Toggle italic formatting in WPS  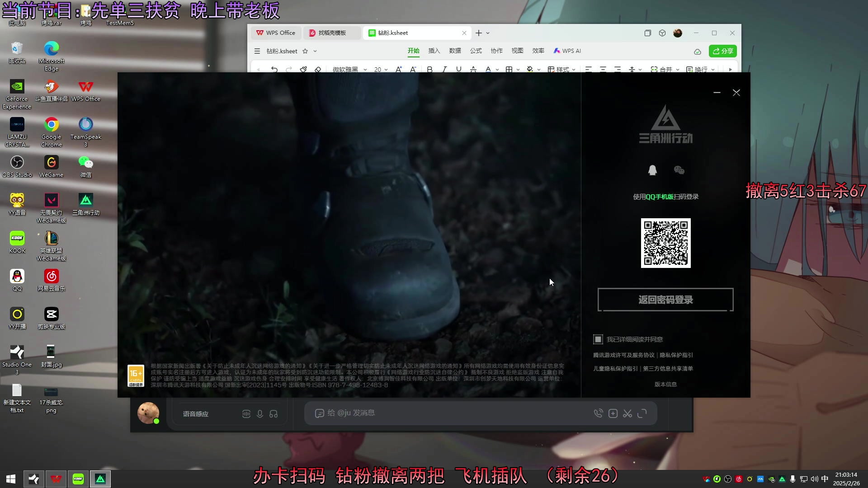[x=444, y=69]
